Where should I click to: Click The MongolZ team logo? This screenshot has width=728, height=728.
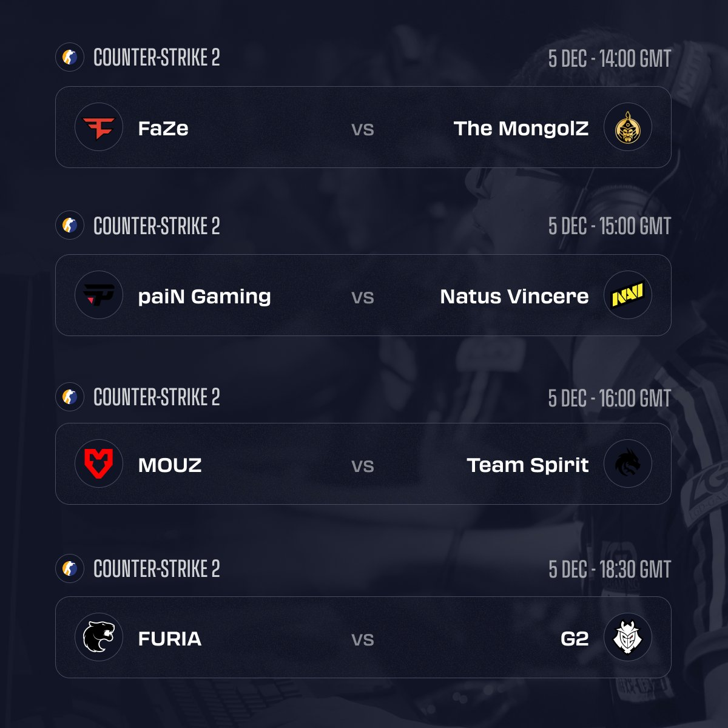pos(628,128)
